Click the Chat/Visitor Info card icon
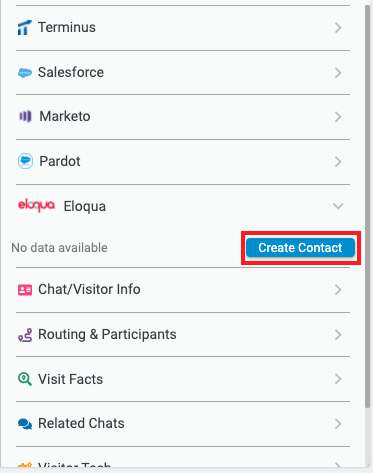This screenshot has width=373, height=473. (25, 290)
